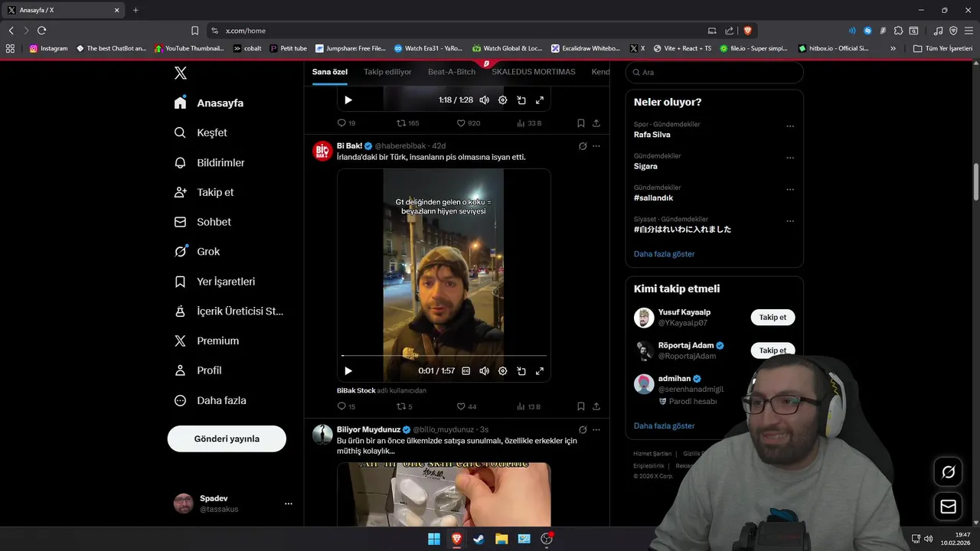
Task: Click Brave Shields icon in address bar
Action: tap(748, 31)
